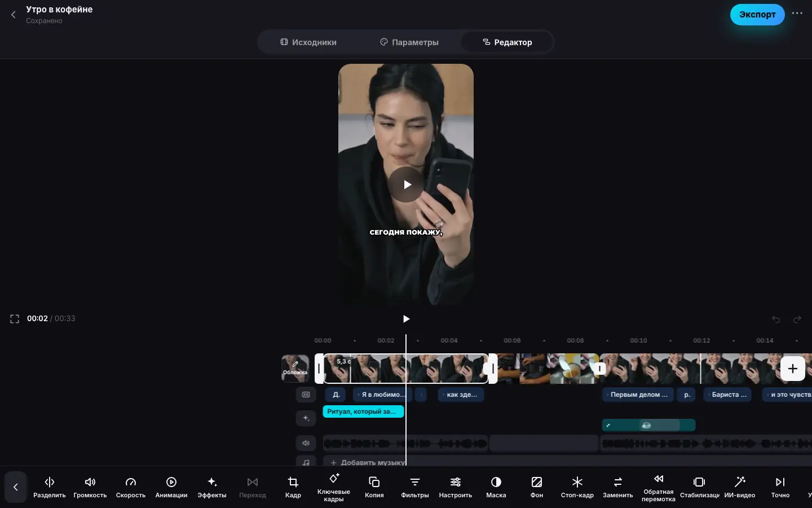
Task: Click the play button below the preview
Action: [x=406, y=319]
